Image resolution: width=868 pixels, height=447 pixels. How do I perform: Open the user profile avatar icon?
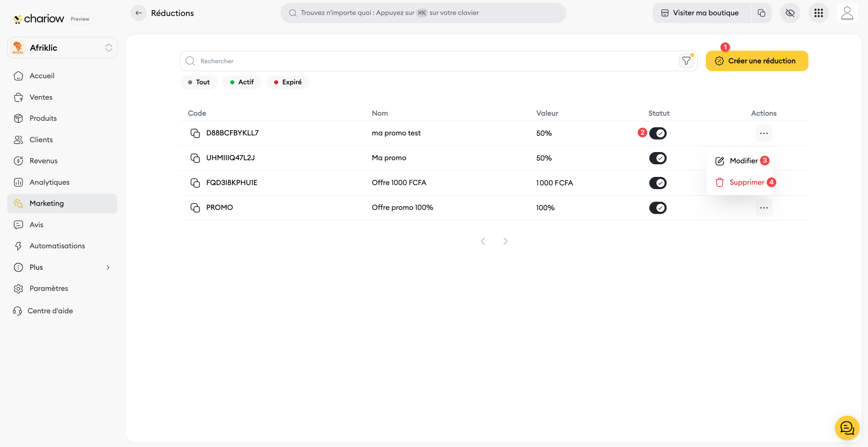coord(847,13)
